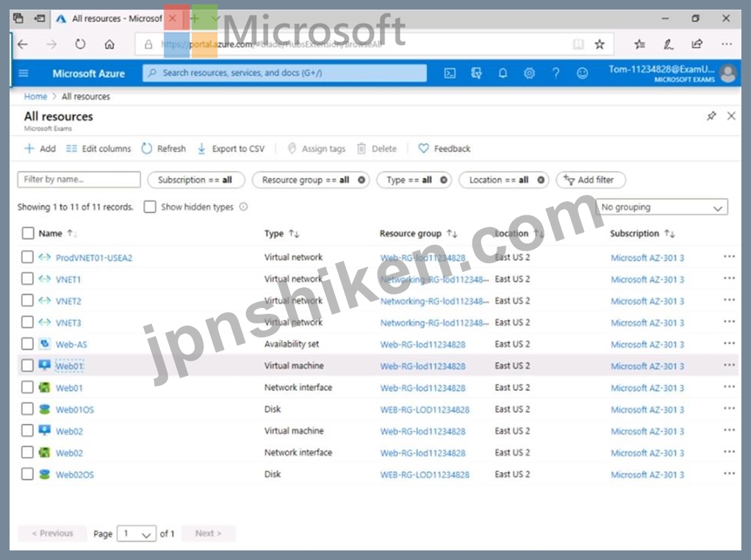Image resolution: width=751 pixels, height=560 pixels.
Task: Reload the page with browser refresh
Action: tap(80, 45)
